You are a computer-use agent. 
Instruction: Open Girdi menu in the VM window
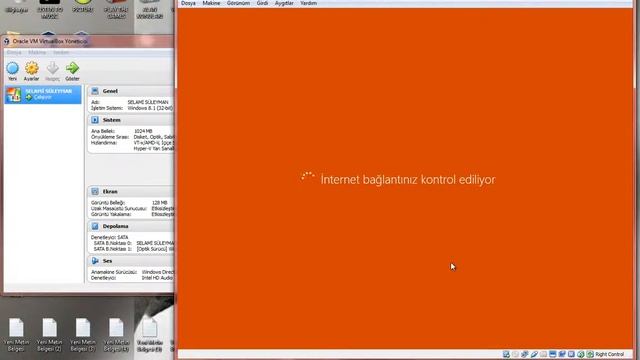[262, 3]
